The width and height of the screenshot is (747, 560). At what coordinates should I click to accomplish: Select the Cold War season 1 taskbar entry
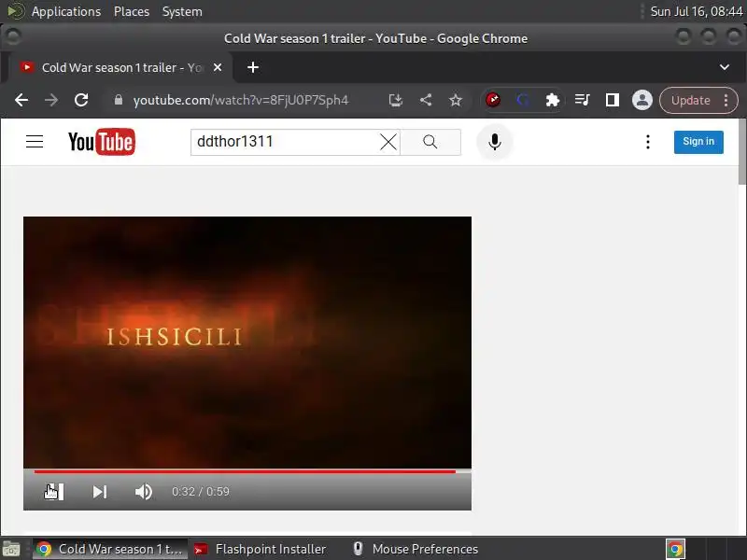(x=110, y=549)
